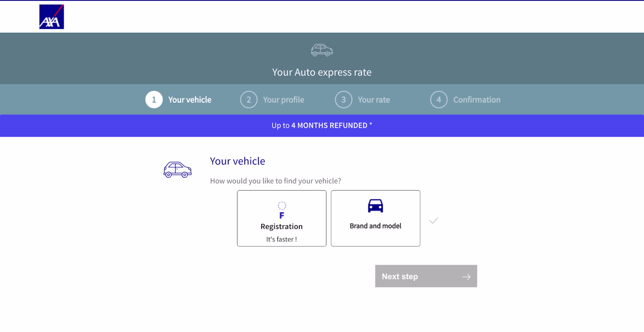Screen dimensions: 644x332
Task: Click the solid blue car front icon
Action: [375, 206]
